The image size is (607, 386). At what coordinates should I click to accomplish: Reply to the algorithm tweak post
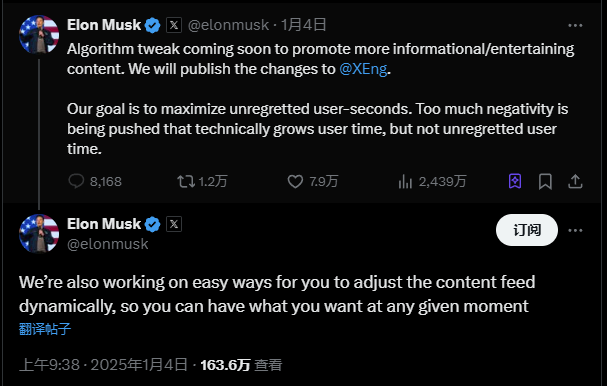[x=95, y=181]
